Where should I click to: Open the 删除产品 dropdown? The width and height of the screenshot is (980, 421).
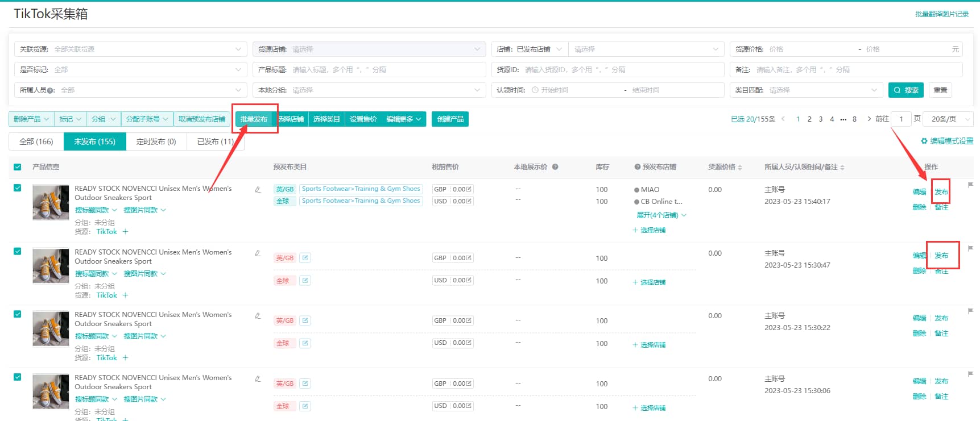click(x=31, y=119)
